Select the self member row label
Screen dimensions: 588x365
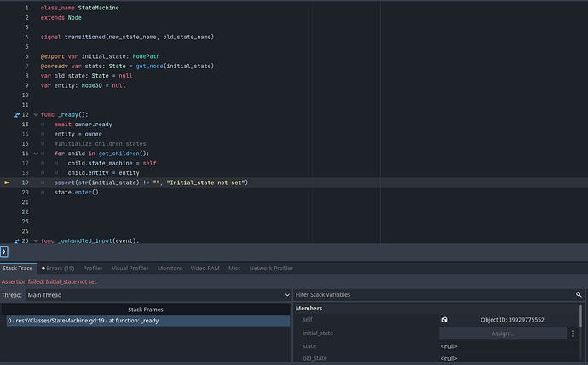pos(308,320)
